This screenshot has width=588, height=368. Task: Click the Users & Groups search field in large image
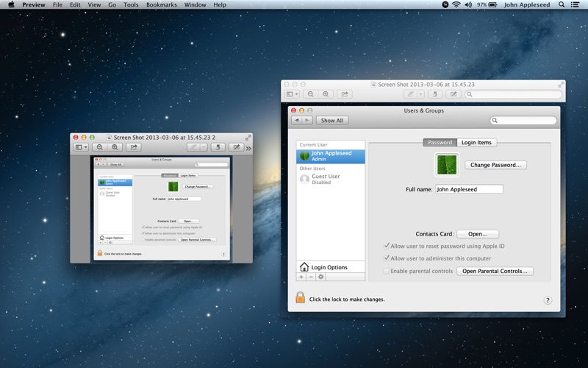click(x=523, y=121)
